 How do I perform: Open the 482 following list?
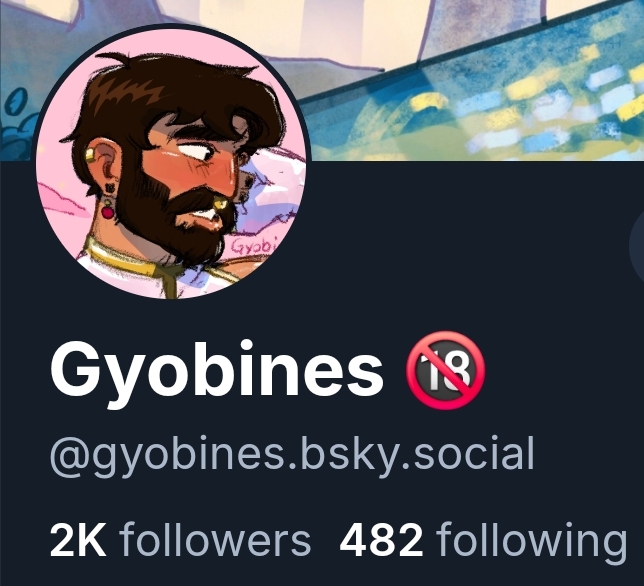coord(483,540)
